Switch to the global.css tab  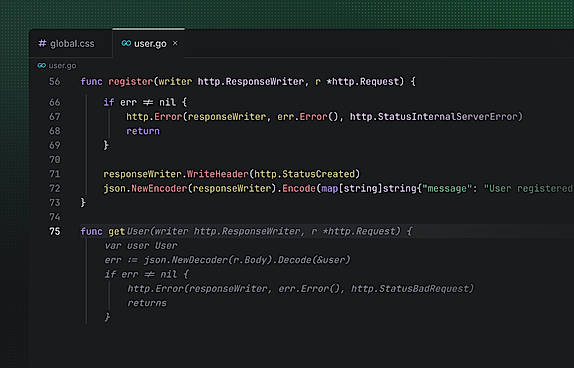pos(66,44)
